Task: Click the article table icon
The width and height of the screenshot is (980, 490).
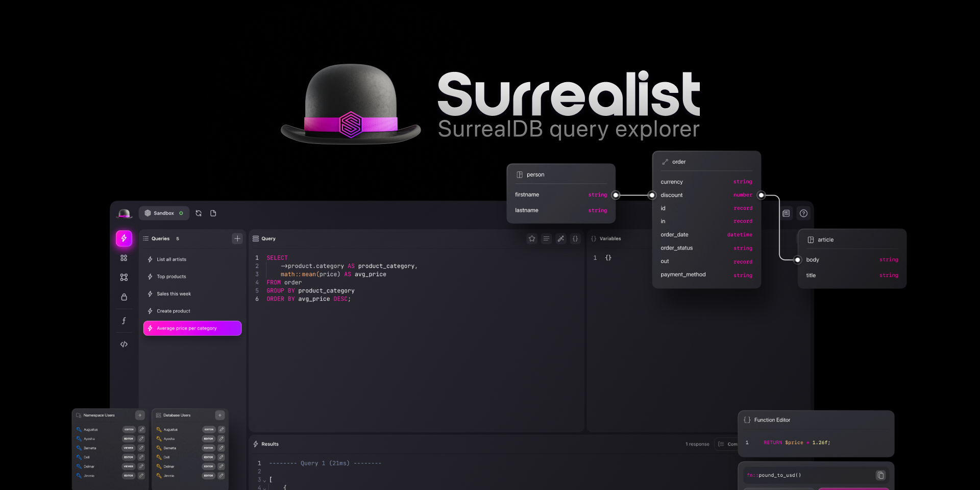Action: 811,239
